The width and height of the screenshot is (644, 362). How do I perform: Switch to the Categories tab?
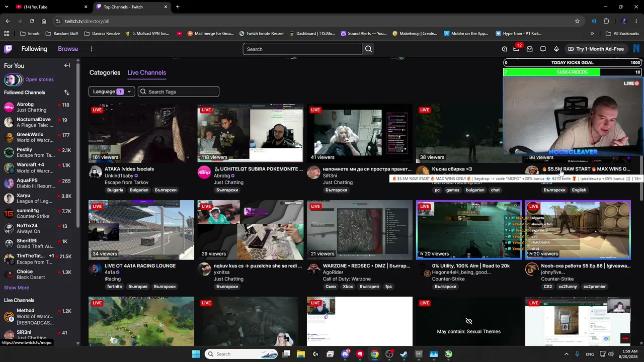click(x=105, y=72)
